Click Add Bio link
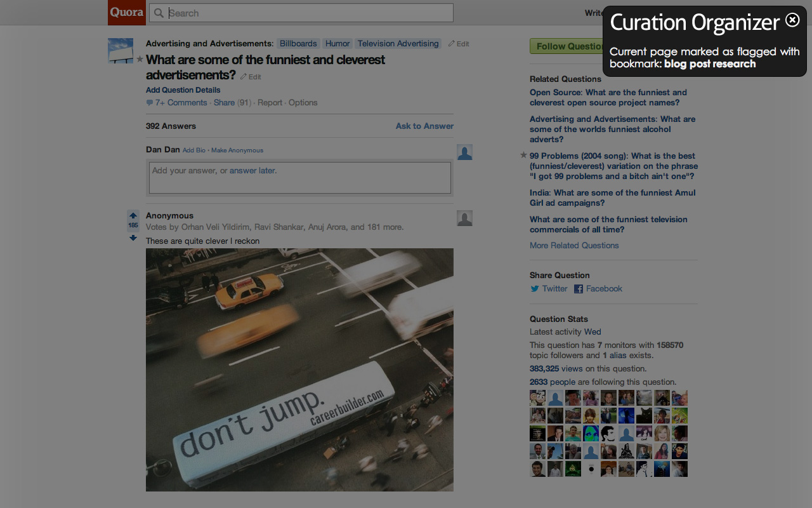 pyautogui.click(x=194, y=150)
